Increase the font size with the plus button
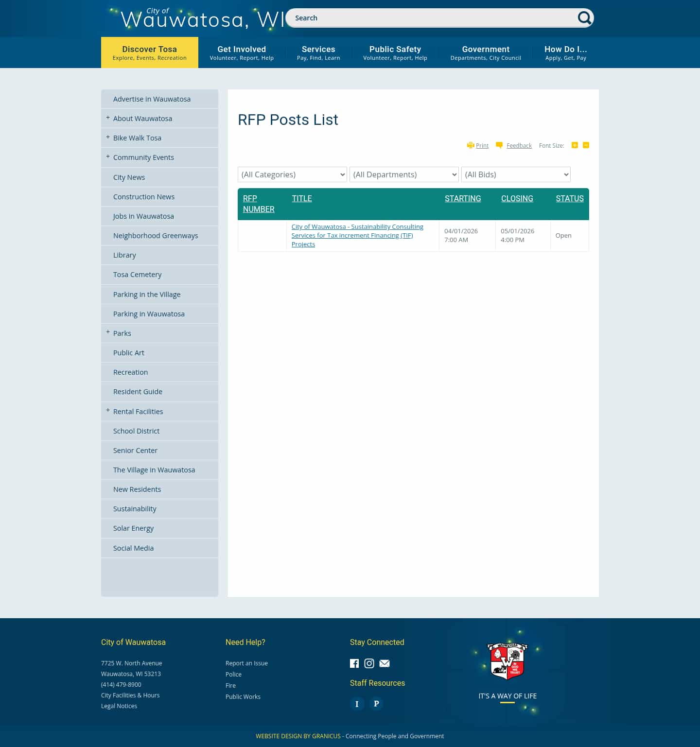Screen dimensions: 700x747 (575, 145)
